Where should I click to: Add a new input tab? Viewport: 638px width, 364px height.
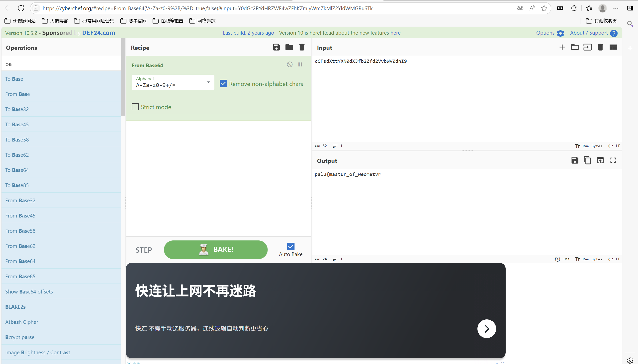[562, 47]
